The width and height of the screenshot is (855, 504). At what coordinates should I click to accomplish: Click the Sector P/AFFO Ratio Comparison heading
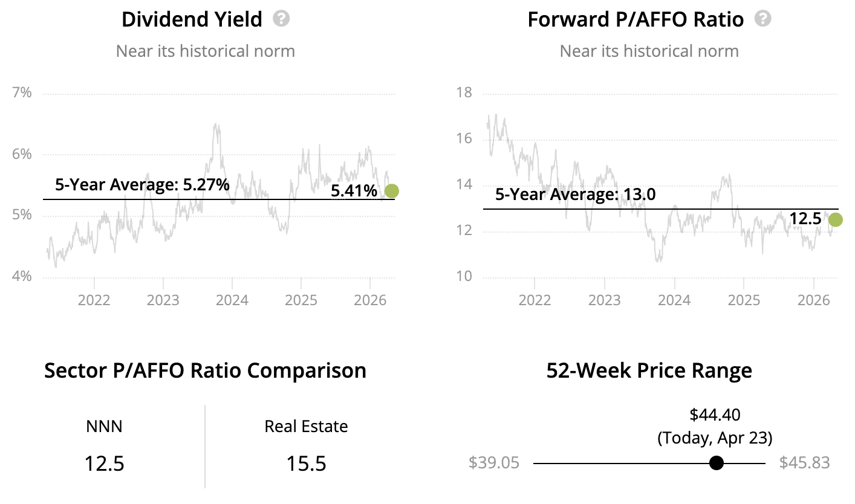205,370
